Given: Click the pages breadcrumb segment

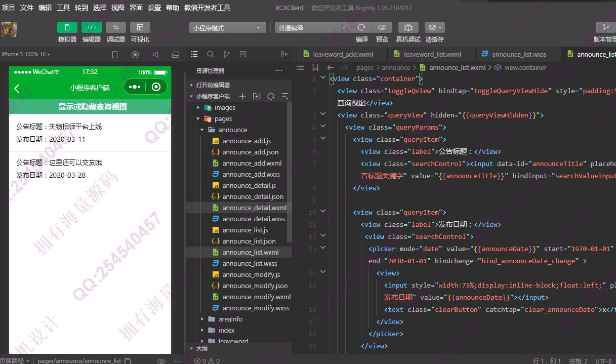Looking at the screenshot, I should 364,67.
